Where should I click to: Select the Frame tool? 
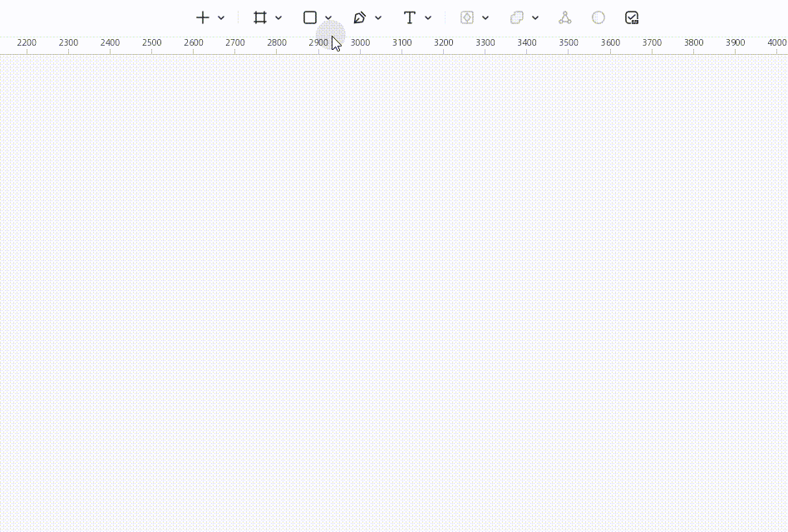pyautogui.click(x=260, y=17)
